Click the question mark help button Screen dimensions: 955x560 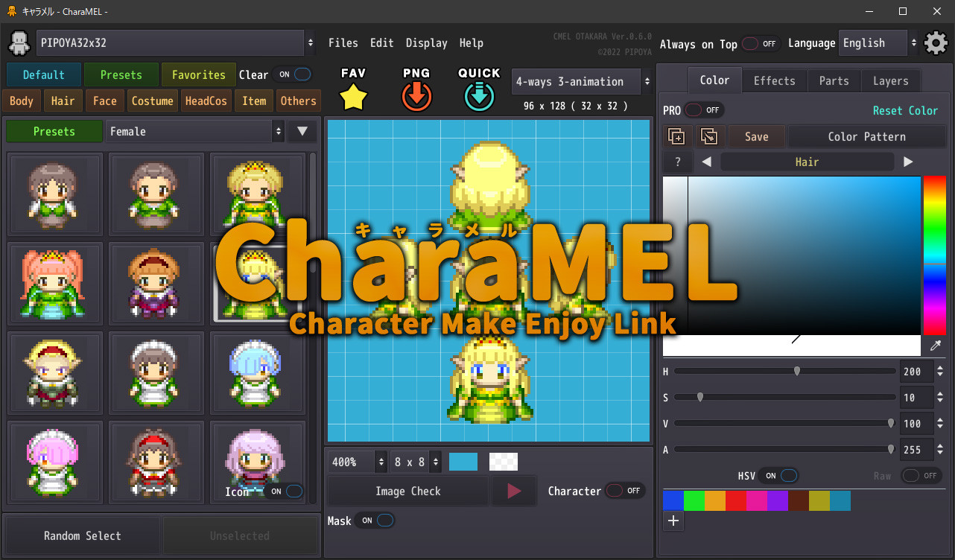pyautogui.click(x=678, y=162)
